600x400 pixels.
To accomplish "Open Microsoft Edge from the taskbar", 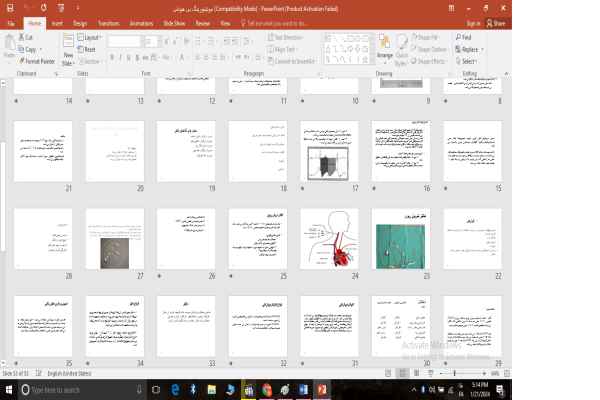I will tap(176, 390).
